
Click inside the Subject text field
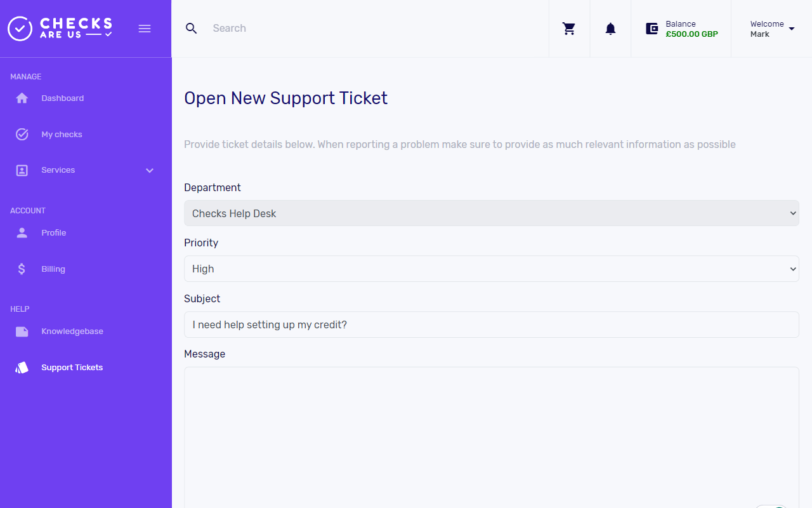pos(492,324)
